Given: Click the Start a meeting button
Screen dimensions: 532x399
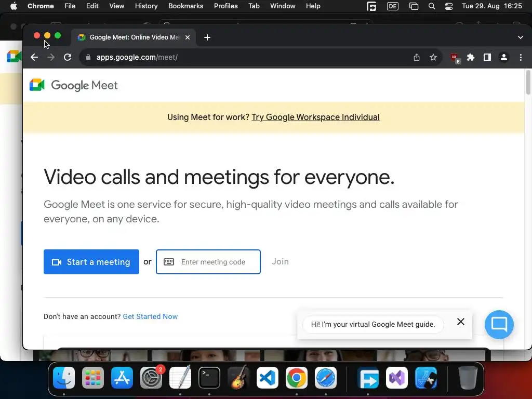Looking at the screenshot, I should pos(91,262).
